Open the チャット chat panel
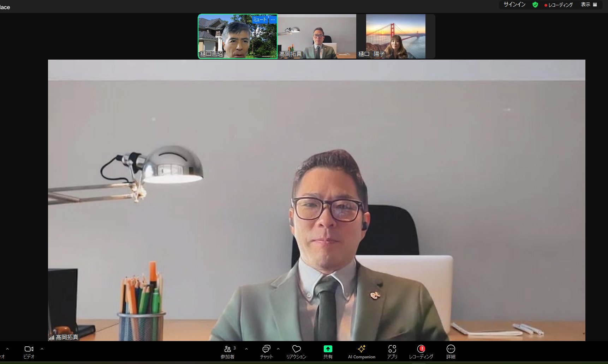 [x=266, y=352]
